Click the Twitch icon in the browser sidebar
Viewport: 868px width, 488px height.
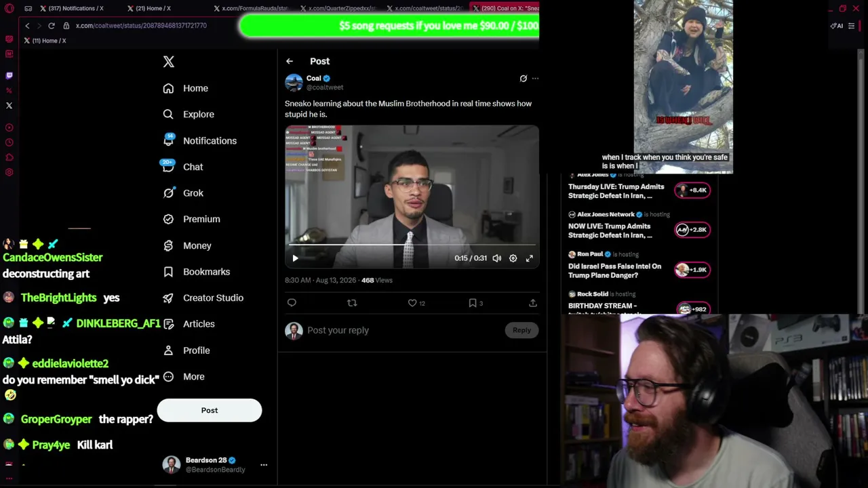coord(9,75)
